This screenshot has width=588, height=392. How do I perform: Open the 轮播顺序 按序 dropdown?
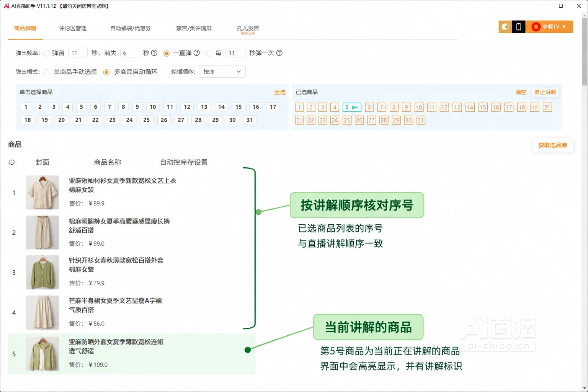(222, 72)
